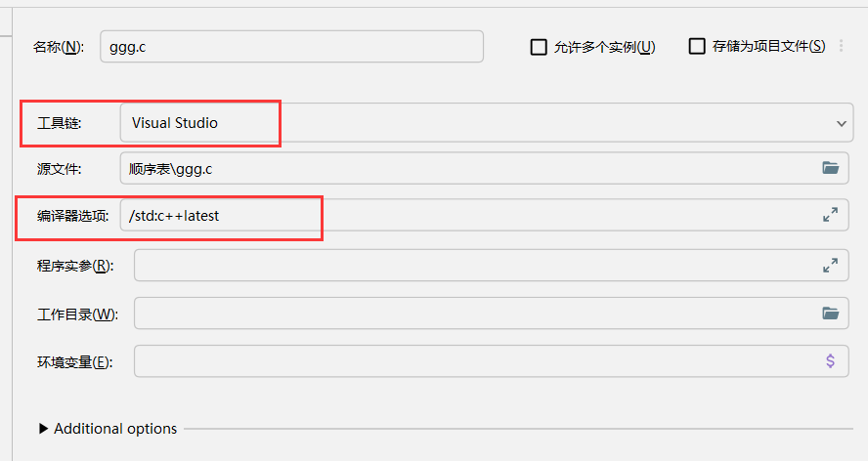
Task: Click the toolchain dropdown chevron arrow
Action: (x=842, y=124)
